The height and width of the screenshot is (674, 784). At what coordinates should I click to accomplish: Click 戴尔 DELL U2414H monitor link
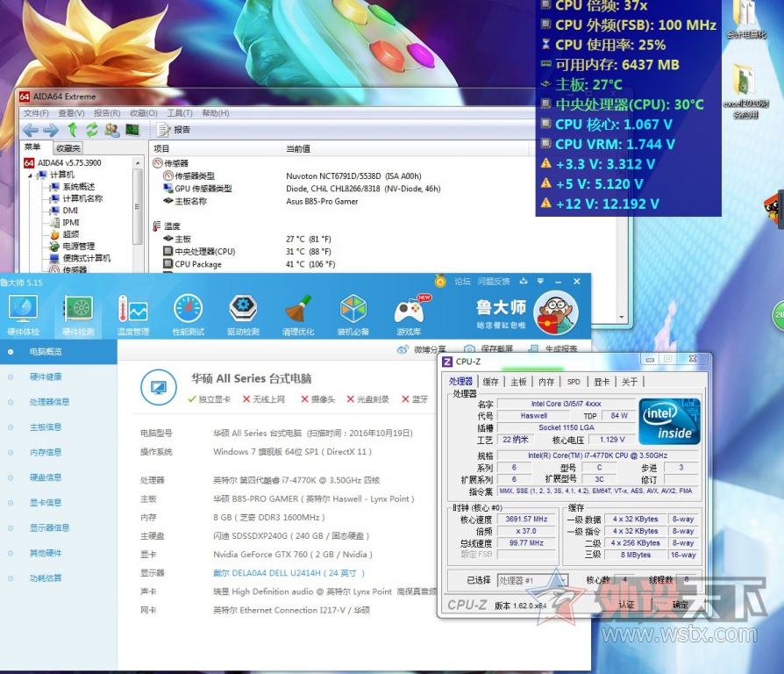tap(289, 573)
